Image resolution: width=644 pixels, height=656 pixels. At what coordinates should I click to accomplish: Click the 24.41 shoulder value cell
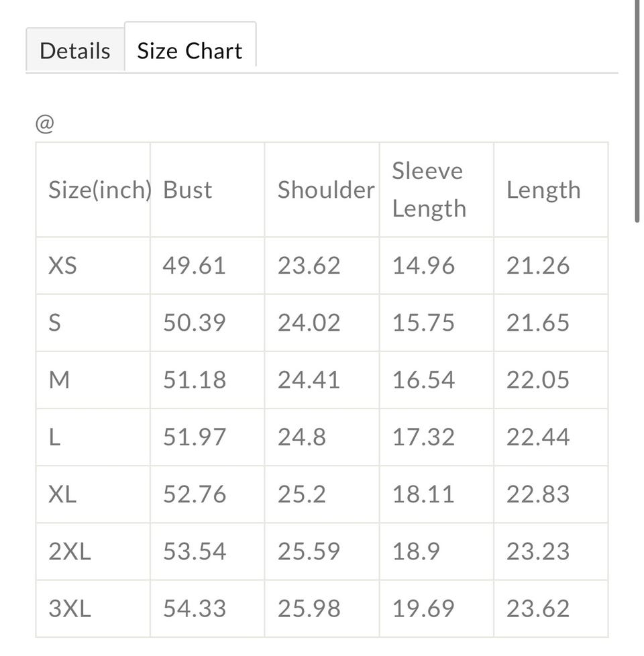coord(309,380)
